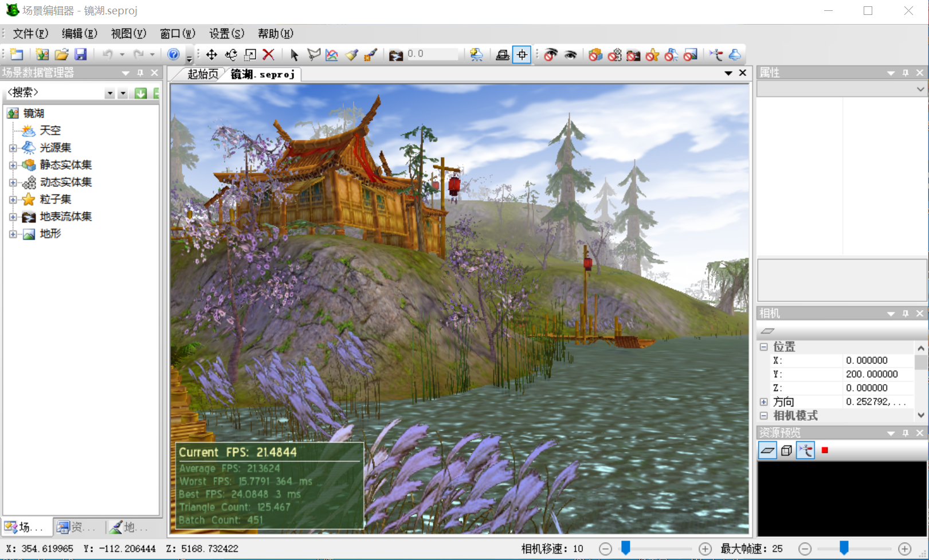Open the undo history dropdown arrow
Viewport: 929px width, 560px height.
[x=122, y=54]
